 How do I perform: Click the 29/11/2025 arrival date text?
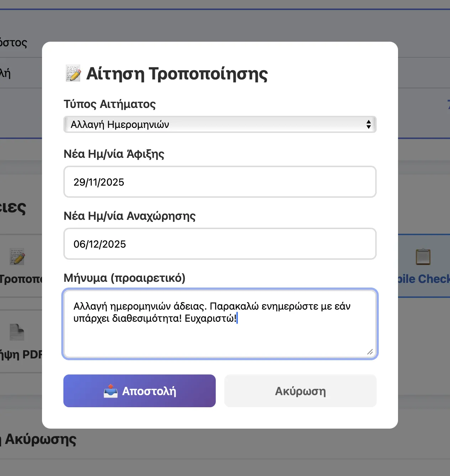click(99, 182)
